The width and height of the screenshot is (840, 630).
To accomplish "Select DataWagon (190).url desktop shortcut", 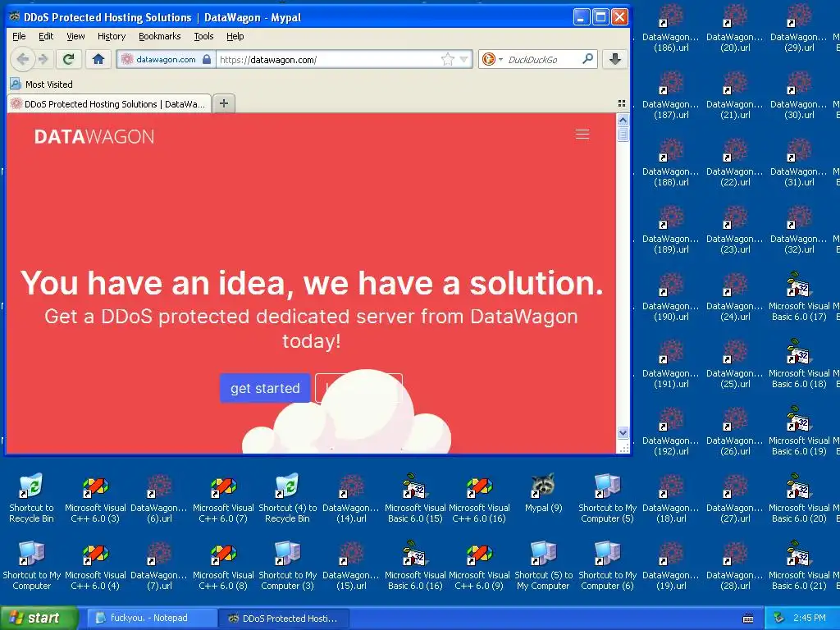I will click(x=671, y=297).
